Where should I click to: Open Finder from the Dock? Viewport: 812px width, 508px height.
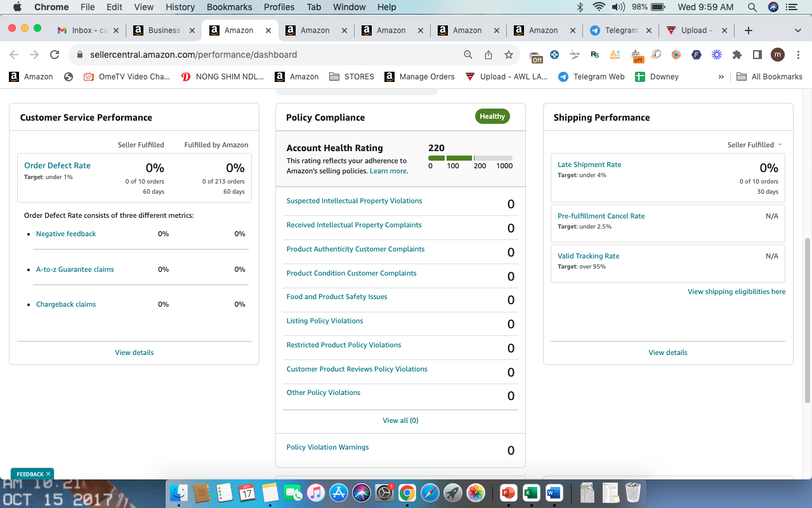point(180,492)
